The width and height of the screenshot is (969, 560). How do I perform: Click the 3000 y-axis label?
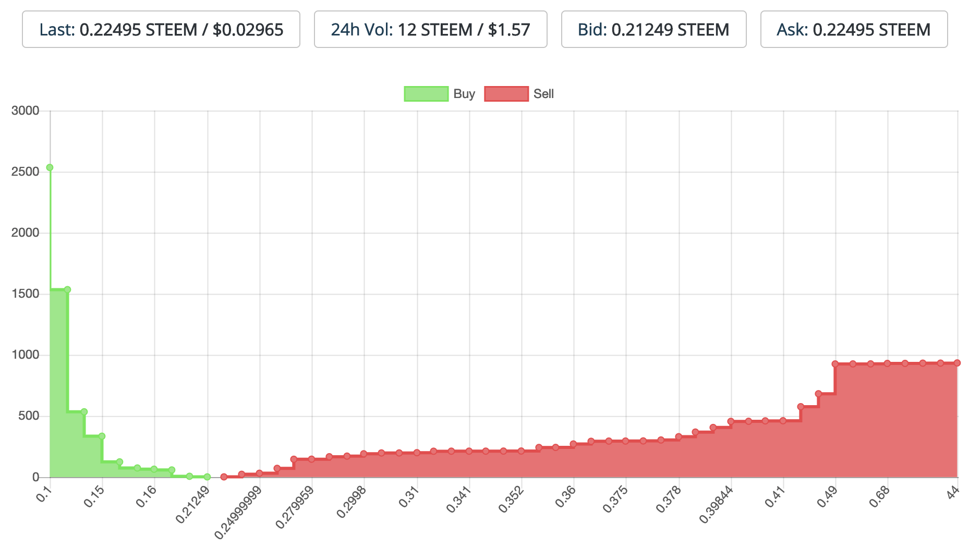click(25, 111)
